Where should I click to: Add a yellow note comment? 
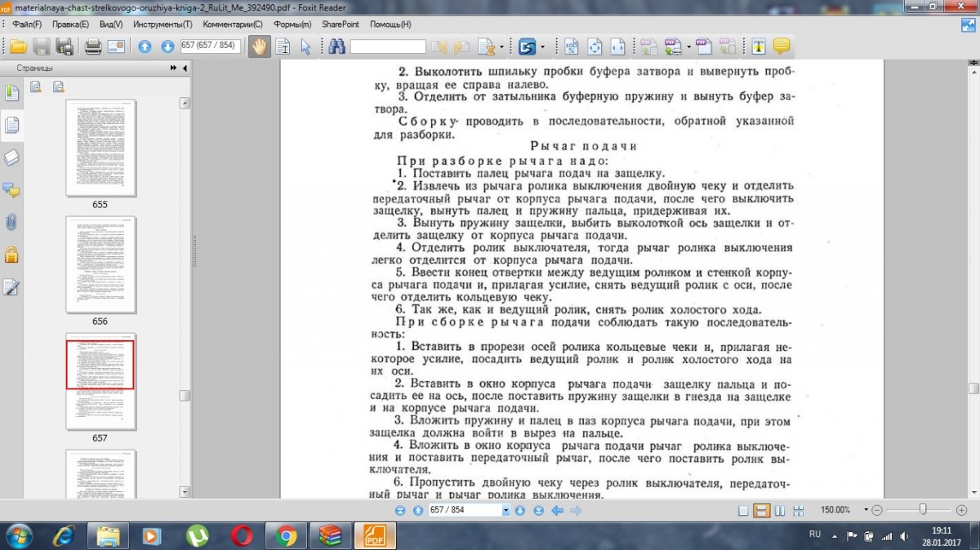782,47
